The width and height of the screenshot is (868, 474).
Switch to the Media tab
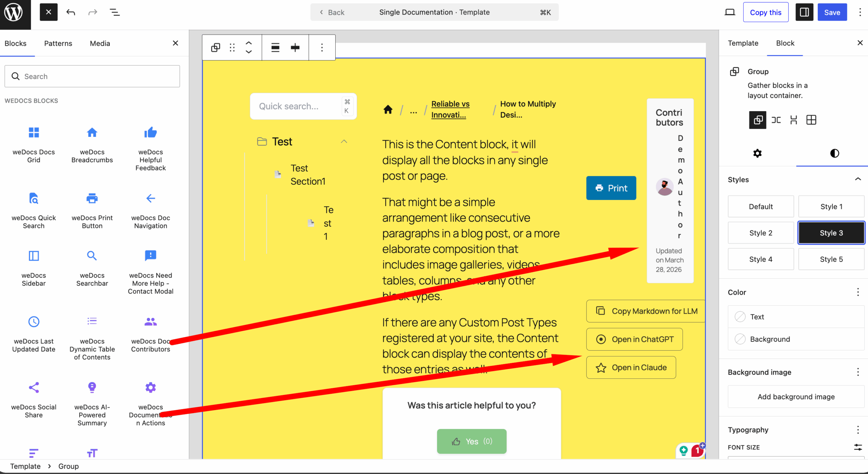pyautogui.click(x=100, y=43)
